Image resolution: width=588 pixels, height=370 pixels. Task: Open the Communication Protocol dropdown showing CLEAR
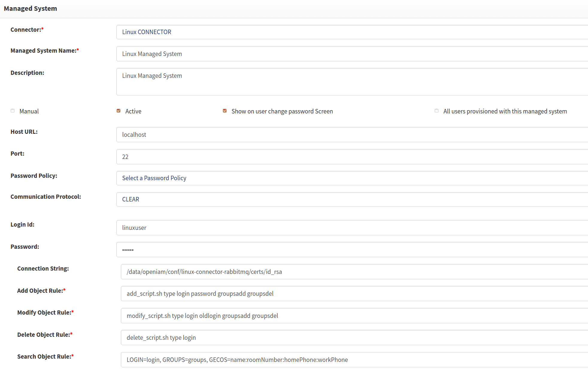click(x=352, y=199)
